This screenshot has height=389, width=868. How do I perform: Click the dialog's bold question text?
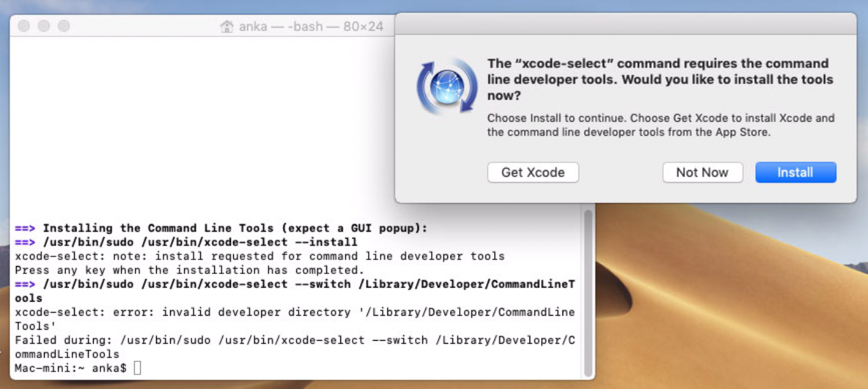pos(658,79)
